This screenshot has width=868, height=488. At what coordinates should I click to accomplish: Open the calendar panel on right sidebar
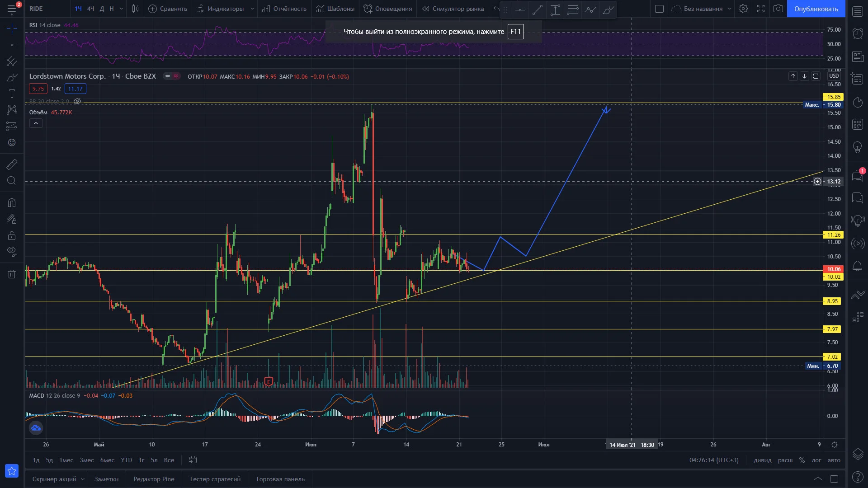(858, 124)
